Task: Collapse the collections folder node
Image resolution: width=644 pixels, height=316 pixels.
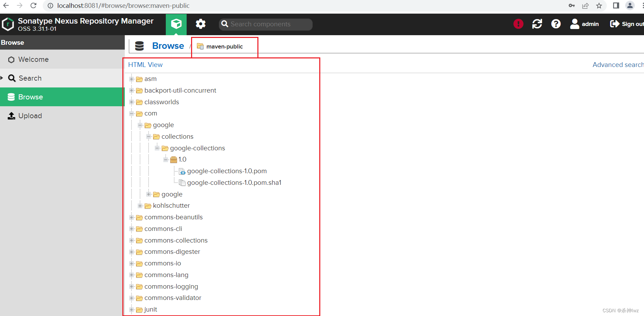Action: 149,137
